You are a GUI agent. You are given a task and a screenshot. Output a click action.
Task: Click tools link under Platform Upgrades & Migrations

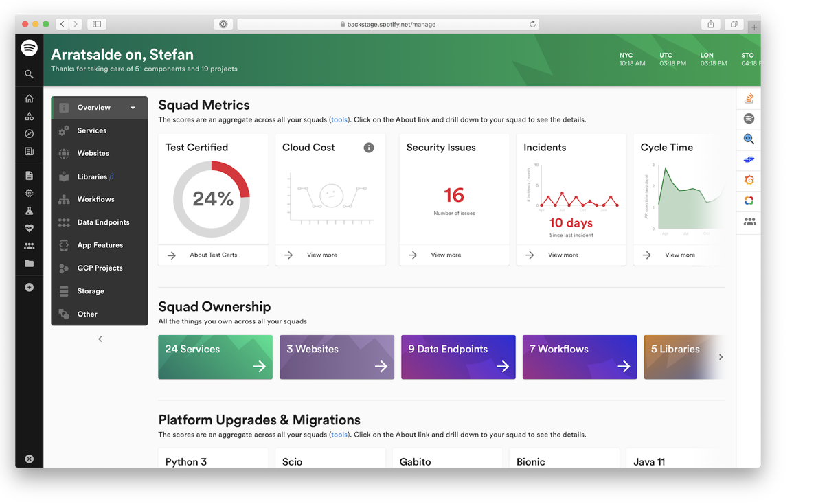click(339, 434)
